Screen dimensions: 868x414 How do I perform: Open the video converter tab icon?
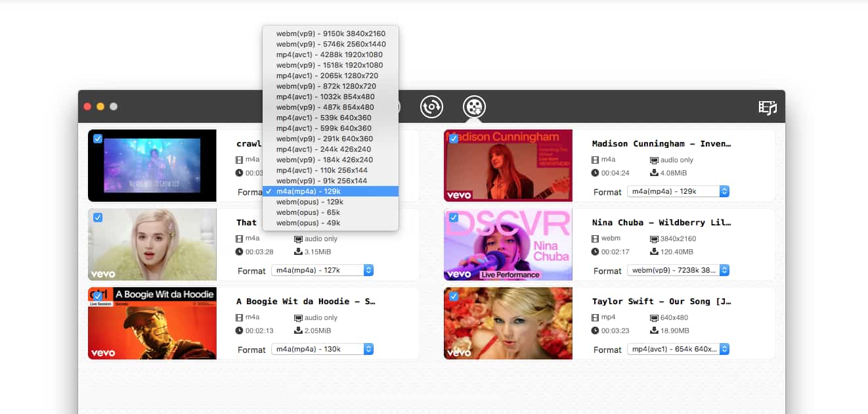pos(431,106)
